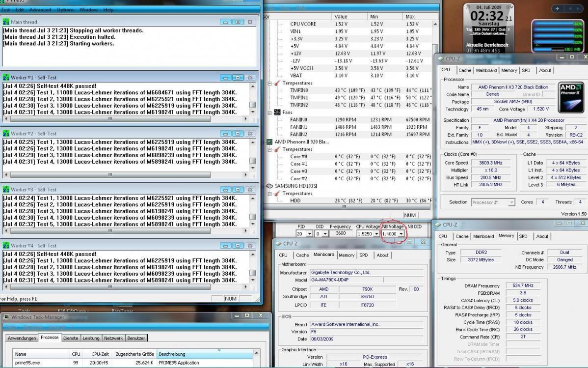Switch to Cache tab in top CPU-Z window

point(465,70)
